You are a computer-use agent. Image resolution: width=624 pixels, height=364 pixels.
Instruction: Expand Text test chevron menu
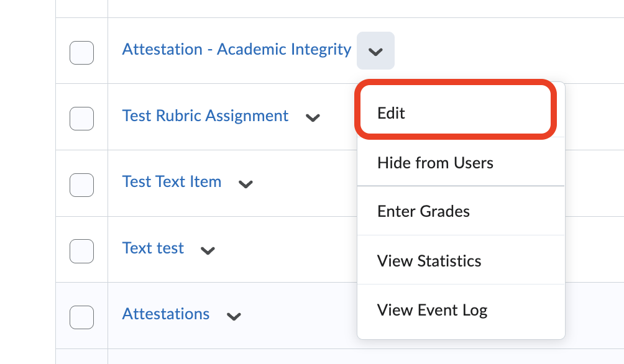tap(208, 250)
